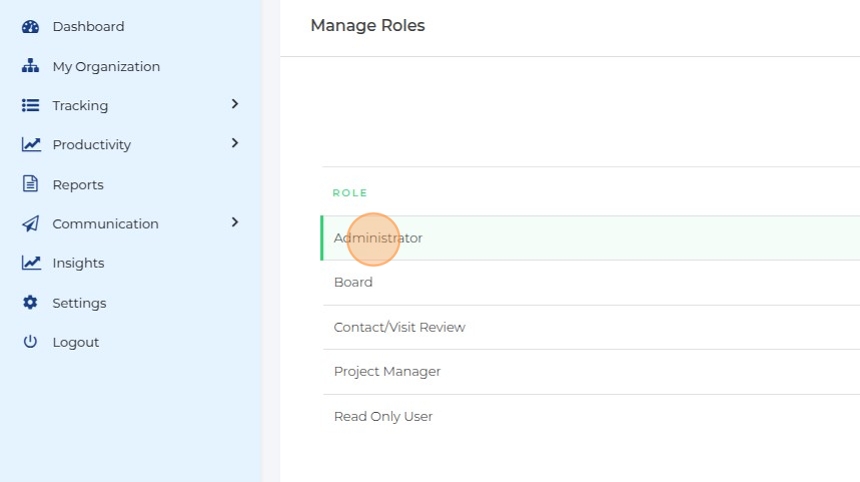Image resolution: width=860 pixels, height=482 pixels.
Task: Expand the Productivity submenu chevron
Action: 235,144
